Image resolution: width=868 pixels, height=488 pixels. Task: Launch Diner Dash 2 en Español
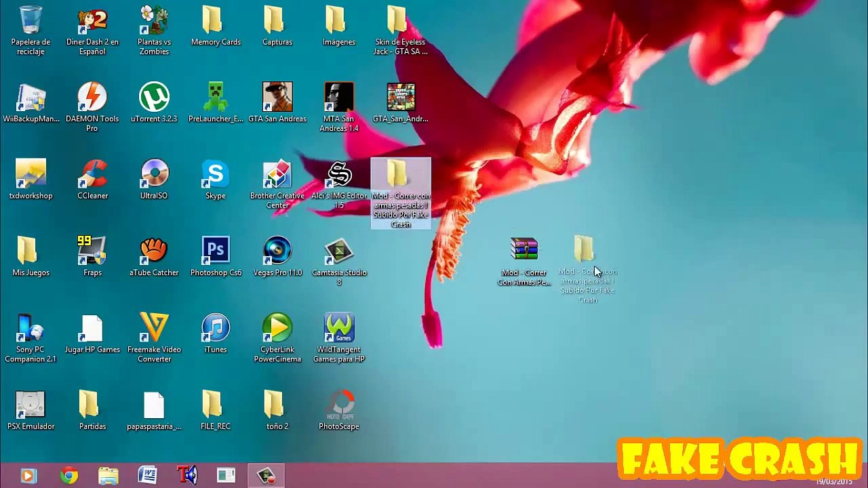point(92,30)
